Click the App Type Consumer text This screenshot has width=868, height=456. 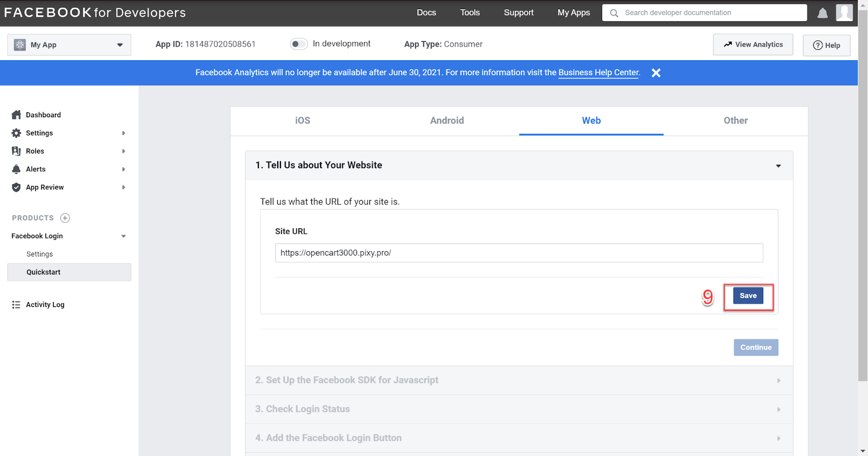click(x=443, y=44)
